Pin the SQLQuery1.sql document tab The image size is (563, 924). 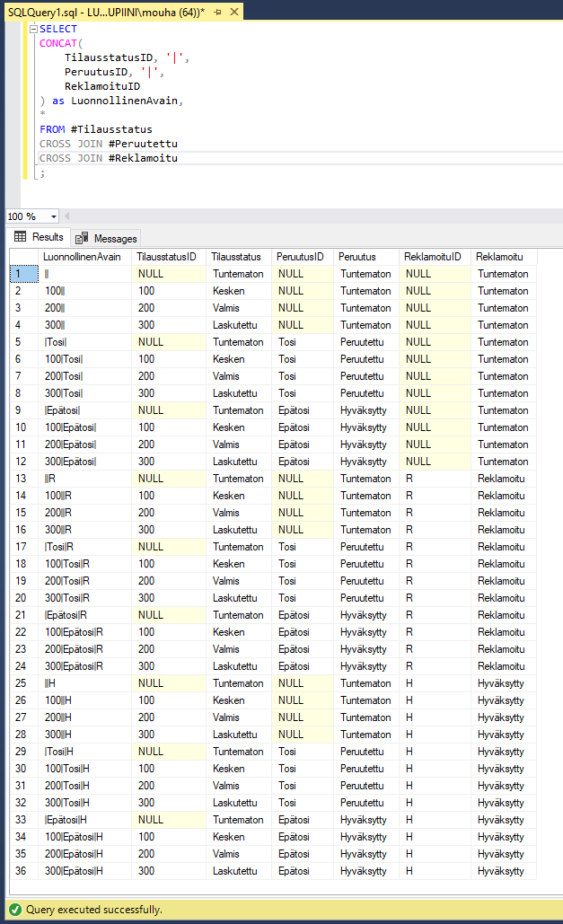tap(218, 12)
